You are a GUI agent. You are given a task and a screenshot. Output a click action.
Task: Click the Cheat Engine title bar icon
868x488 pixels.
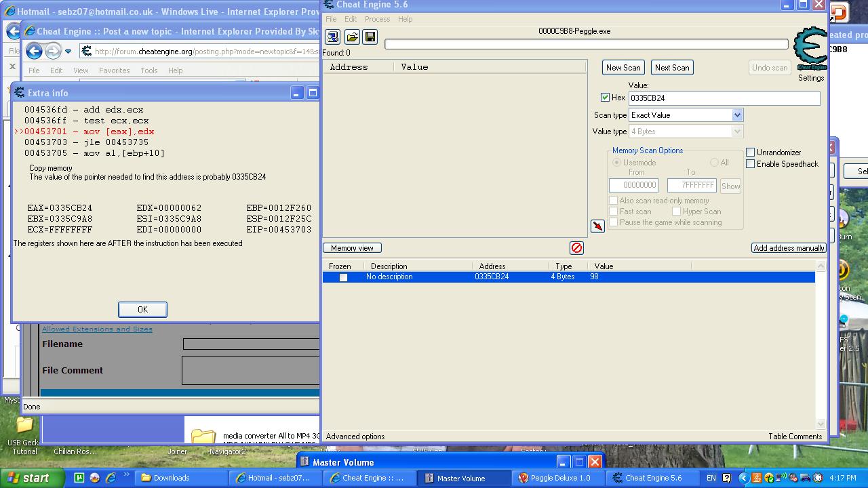pyautogui.click(x=329, y=5)
